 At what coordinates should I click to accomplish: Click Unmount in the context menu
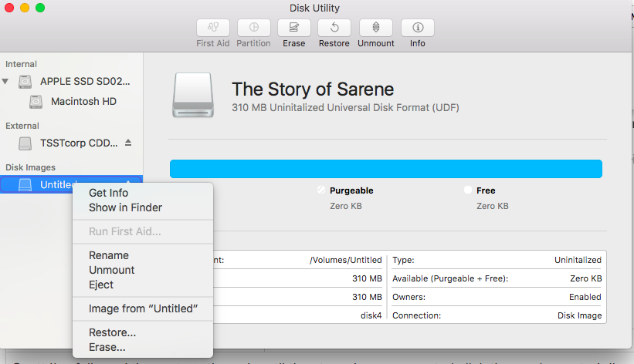pos(111,270)
